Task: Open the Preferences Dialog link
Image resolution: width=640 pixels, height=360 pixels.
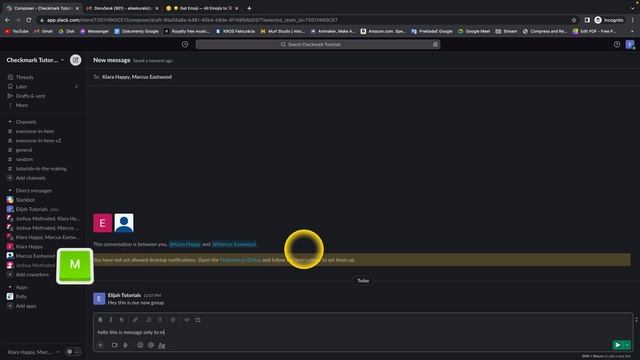Action: click(x=240, y=260)
